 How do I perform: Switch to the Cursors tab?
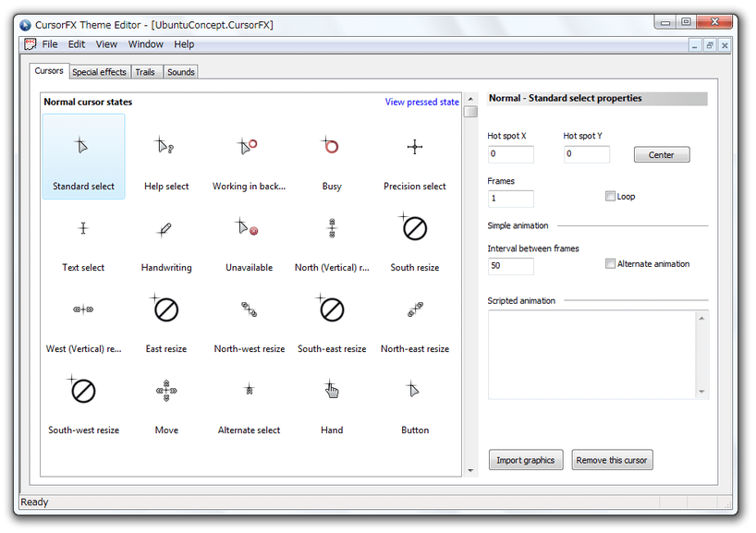pos(49,71)
